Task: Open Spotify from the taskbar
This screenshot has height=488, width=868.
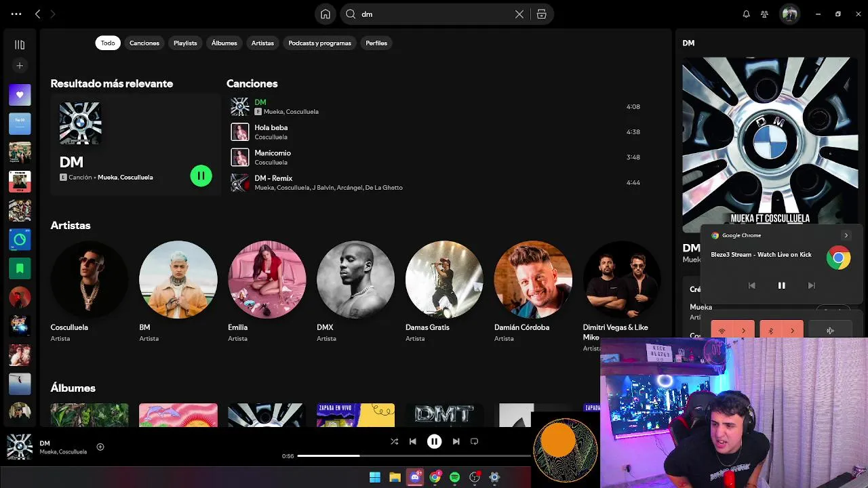Action: coord(454,477)
